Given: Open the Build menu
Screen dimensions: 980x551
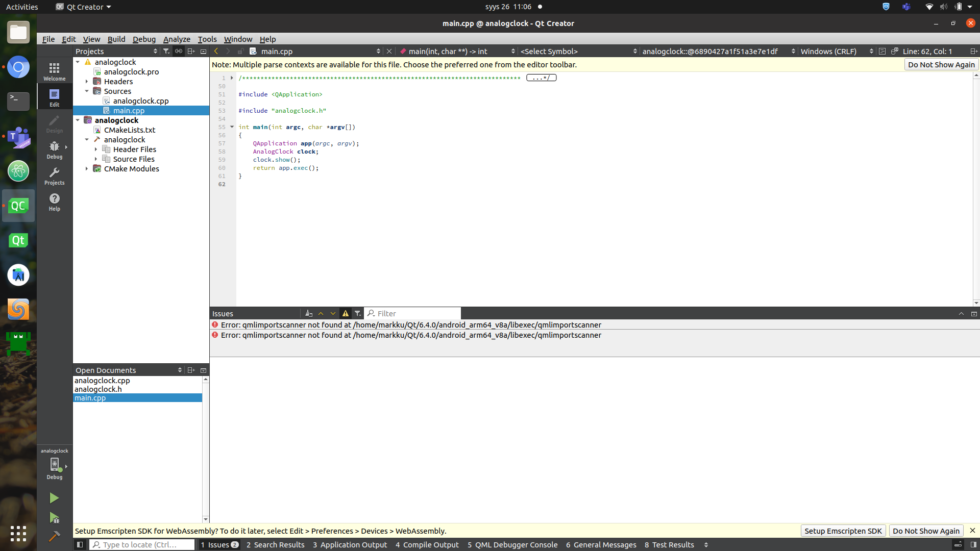Looking at the screenshot, I should [x=116, y=39].
